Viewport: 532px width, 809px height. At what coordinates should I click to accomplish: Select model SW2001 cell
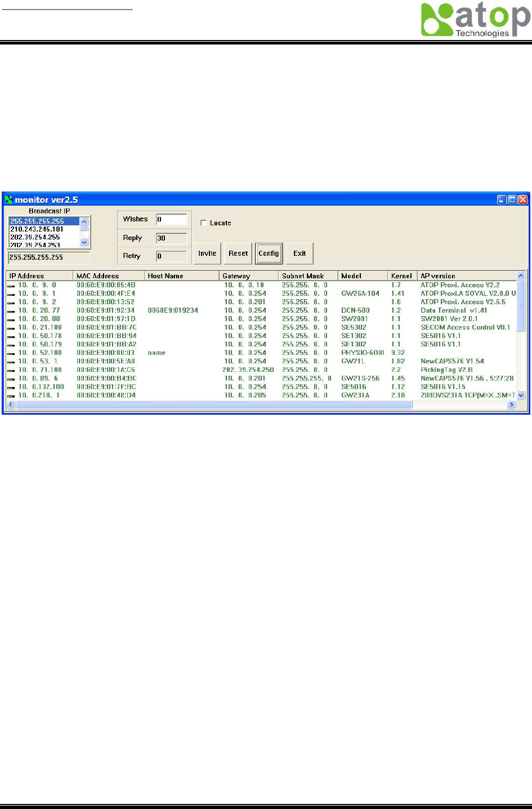354,319
